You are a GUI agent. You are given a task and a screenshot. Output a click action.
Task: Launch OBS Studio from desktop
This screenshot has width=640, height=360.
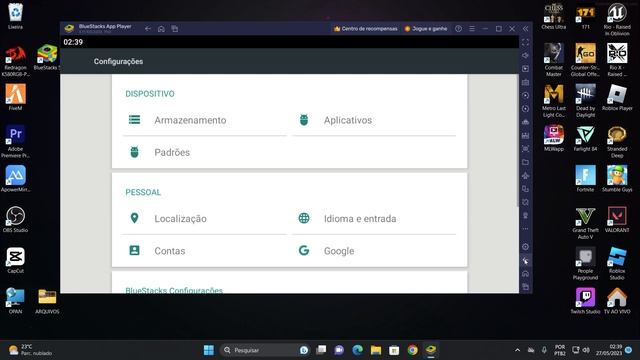click(x=15, y=219)
